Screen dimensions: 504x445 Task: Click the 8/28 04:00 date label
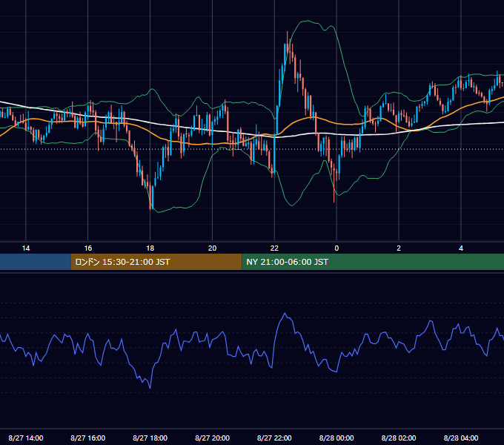coord(461,438)
